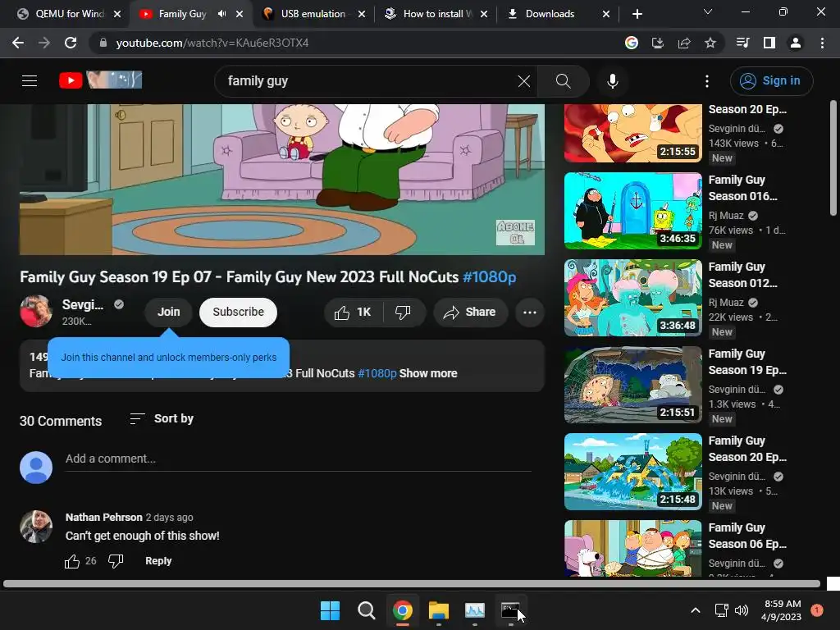Open Chrome icon in the taskbar
The width and height of the screenshot is (840, 630).
pyautogui.click(x=402, y=610)
